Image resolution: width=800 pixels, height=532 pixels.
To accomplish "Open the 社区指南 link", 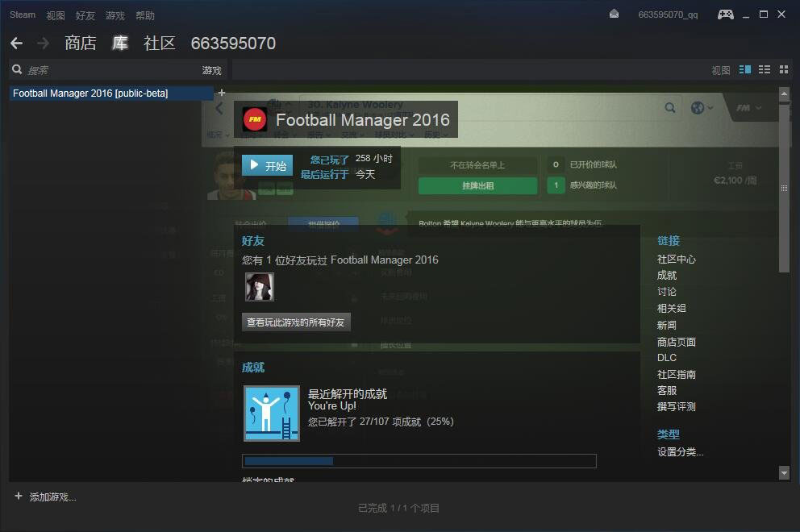I will [676, 374].
